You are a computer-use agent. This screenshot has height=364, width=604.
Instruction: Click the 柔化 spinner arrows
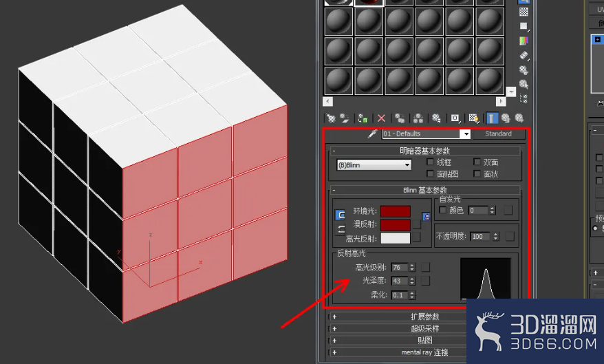point(412,295)
